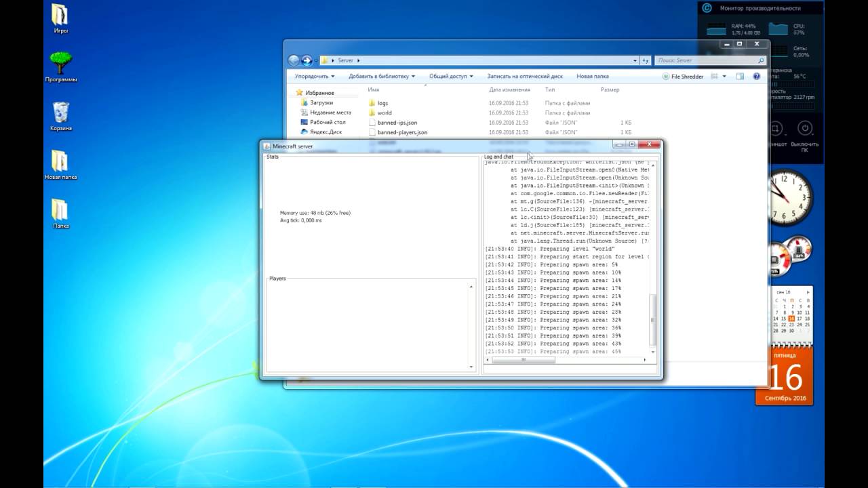This screenshot has width=868, height=488.
Task: Select day 30 in calendar gadget
Action: 791,331
